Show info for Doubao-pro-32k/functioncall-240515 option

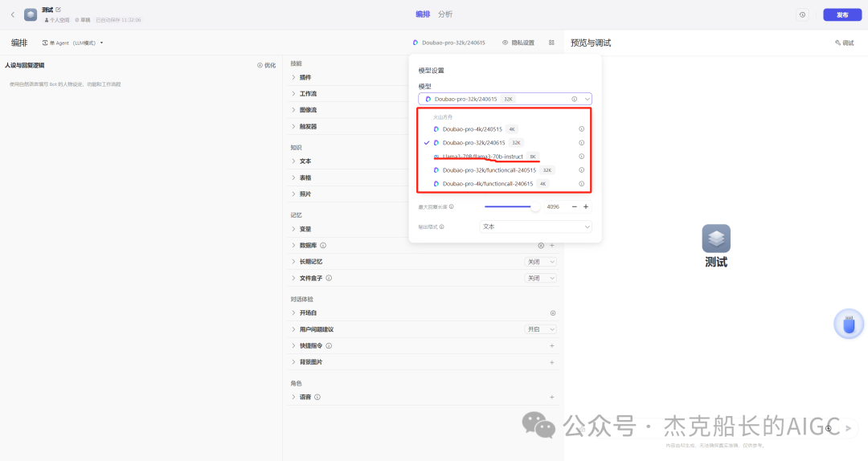point(581,170)
